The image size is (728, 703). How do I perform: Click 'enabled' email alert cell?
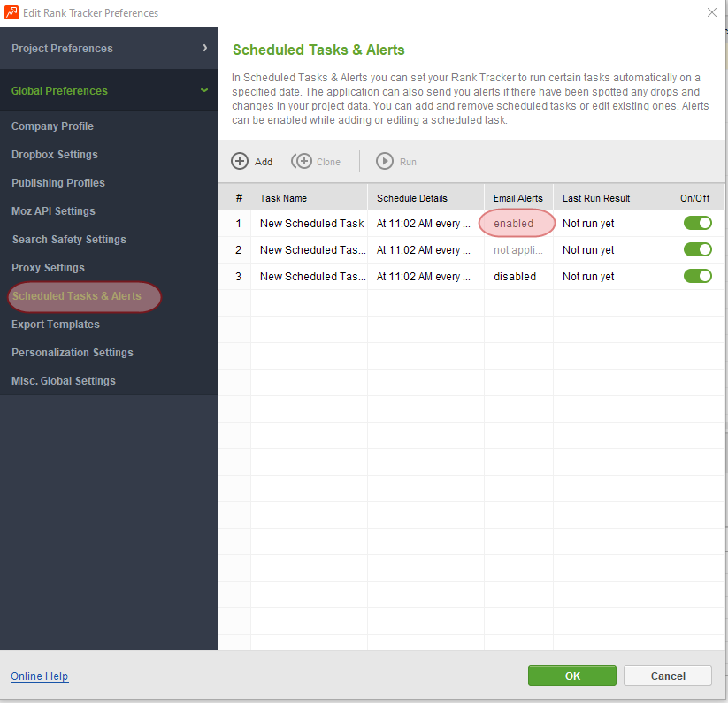point(517,223)
